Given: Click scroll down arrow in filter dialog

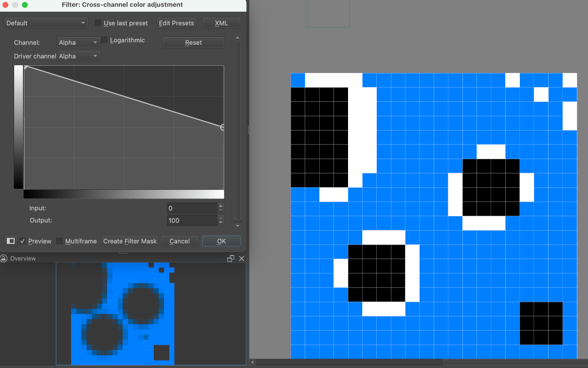Looking at the screenshot, I should pyautogui.click(x=238, y=226).
